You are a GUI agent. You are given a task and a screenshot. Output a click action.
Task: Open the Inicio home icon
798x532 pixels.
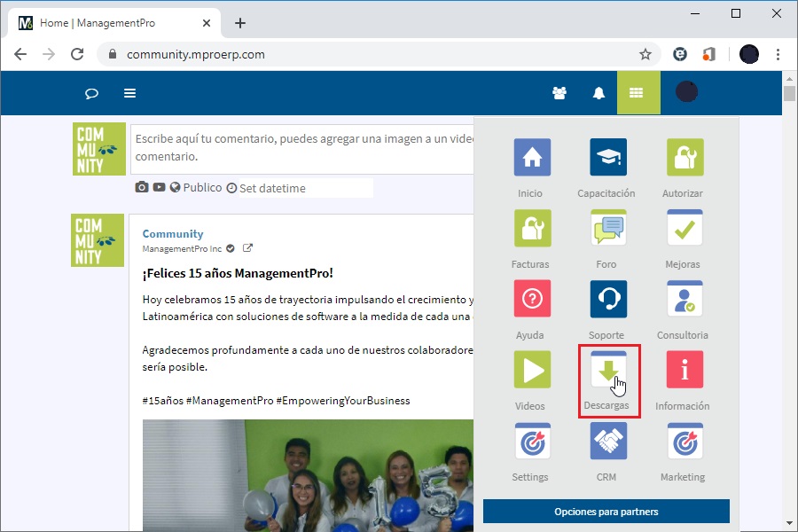tap(531, 155)
